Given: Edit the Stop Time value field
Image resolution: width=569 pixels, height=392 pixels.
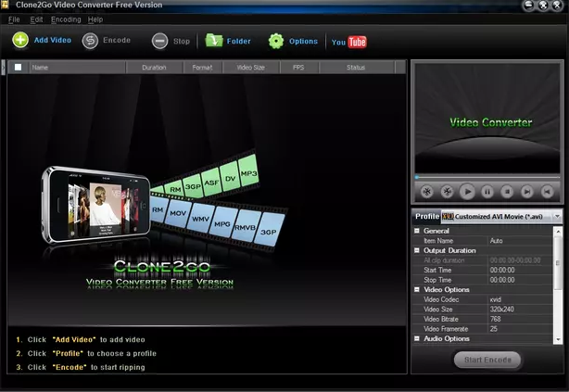Looking at the screenshot, I should click(521, 280).
